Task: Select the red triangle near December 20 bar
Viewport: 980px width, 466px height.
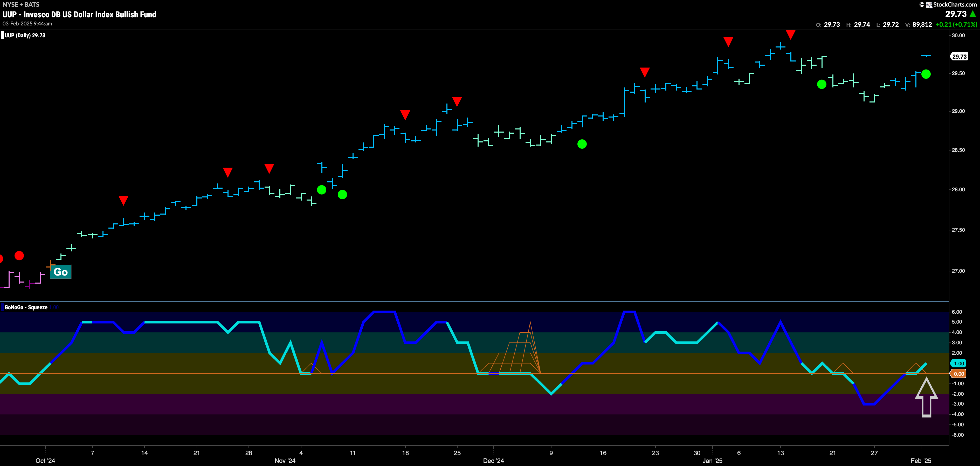Action: [644, 72]
